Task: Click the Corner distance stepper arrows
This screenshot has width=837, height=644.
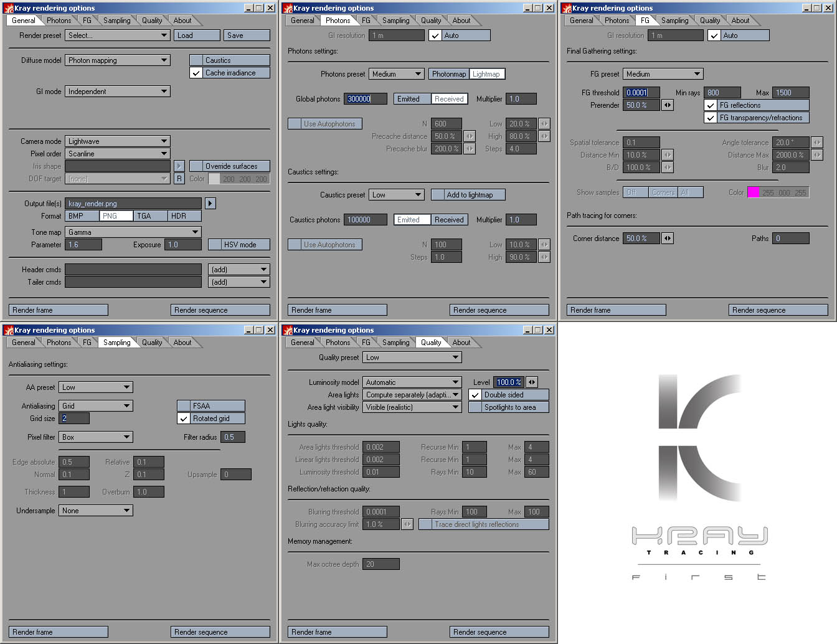Action: click(x=667, y=238)
